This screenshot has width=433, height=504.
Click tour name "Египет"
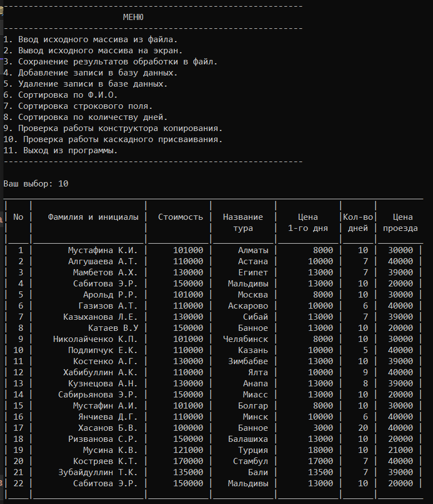[253, 273]
